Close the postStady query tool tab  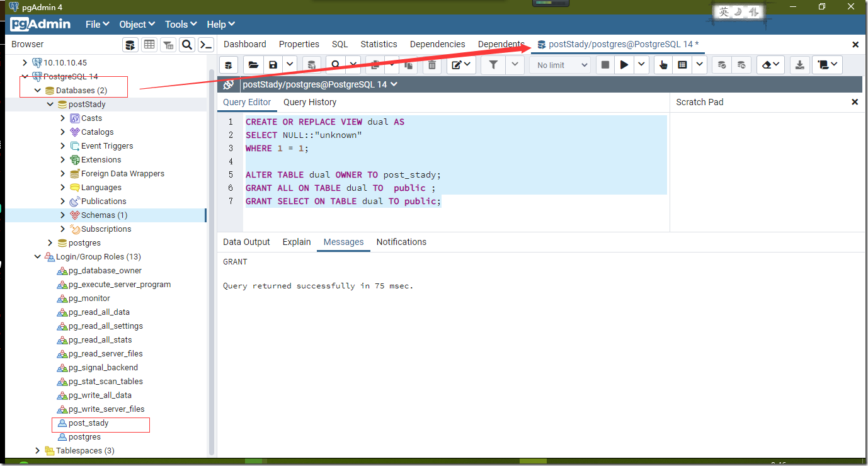tap(855, 45)
